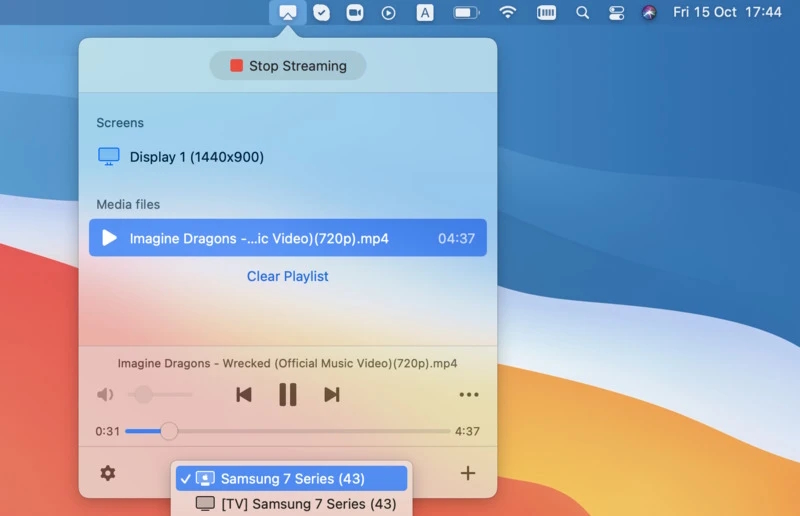Click the play triangle on the media file row
The width and height of the screenshot is (800, 516).
pyautogui.click(x=109, y=238)
